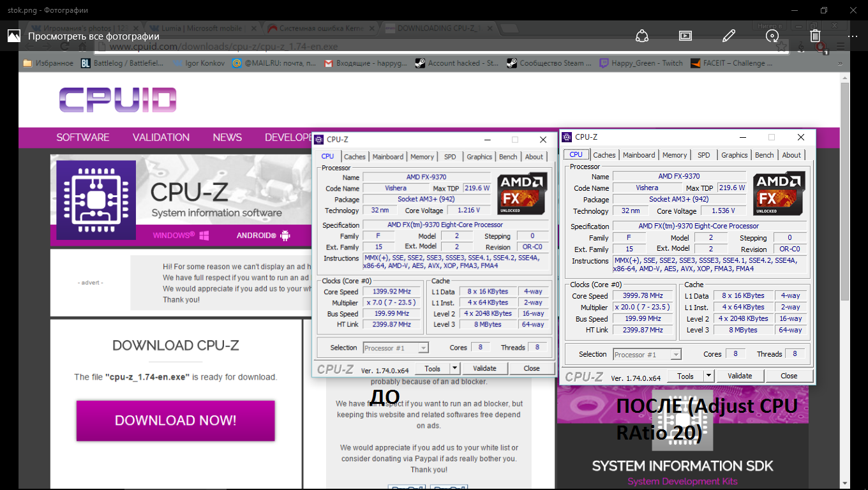
Task: Open the Happy_Green Twitch bookmark
Action: point(641,63)
